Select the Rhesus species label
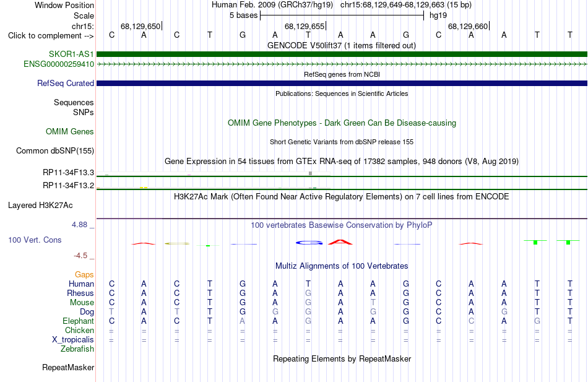 [x=80, y=293]
